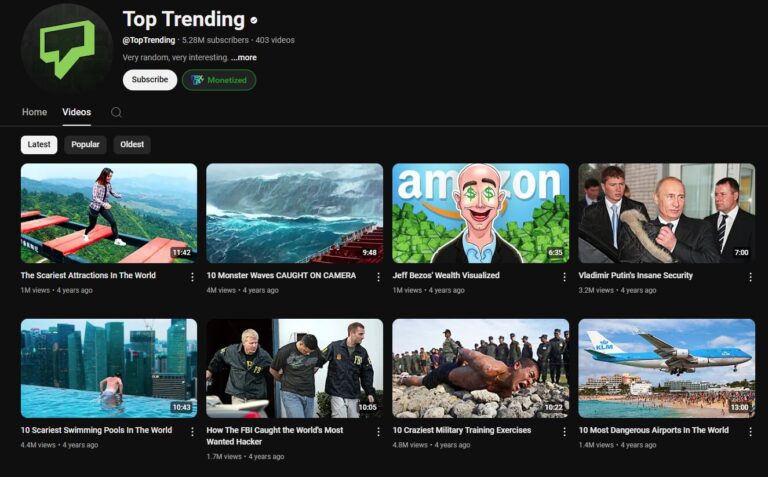This screenshot has height=477, width=768.
Task: Sort videos by Latest
Action: (39, 144)
